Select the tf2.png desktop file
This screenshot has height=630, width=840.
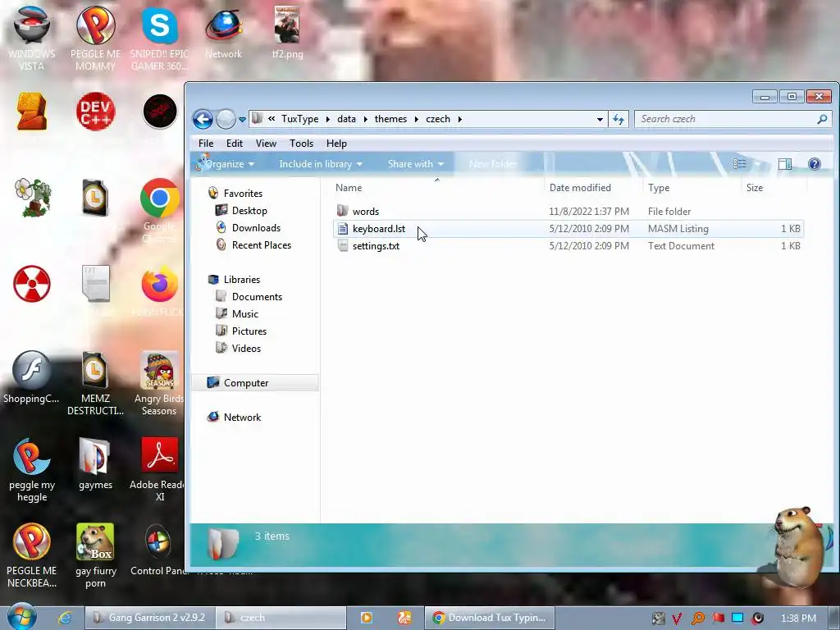coord(287,33)
